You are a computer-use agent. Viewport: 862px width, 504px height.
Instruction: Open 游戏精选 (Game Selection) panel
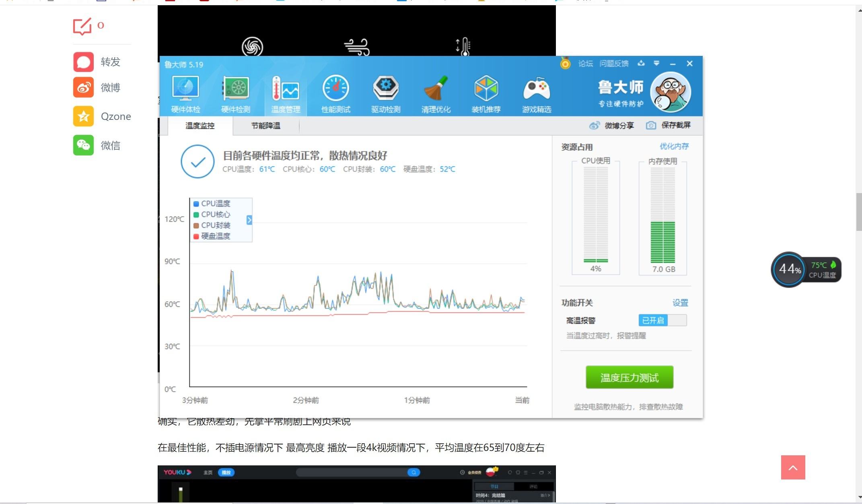click(536, 93)
